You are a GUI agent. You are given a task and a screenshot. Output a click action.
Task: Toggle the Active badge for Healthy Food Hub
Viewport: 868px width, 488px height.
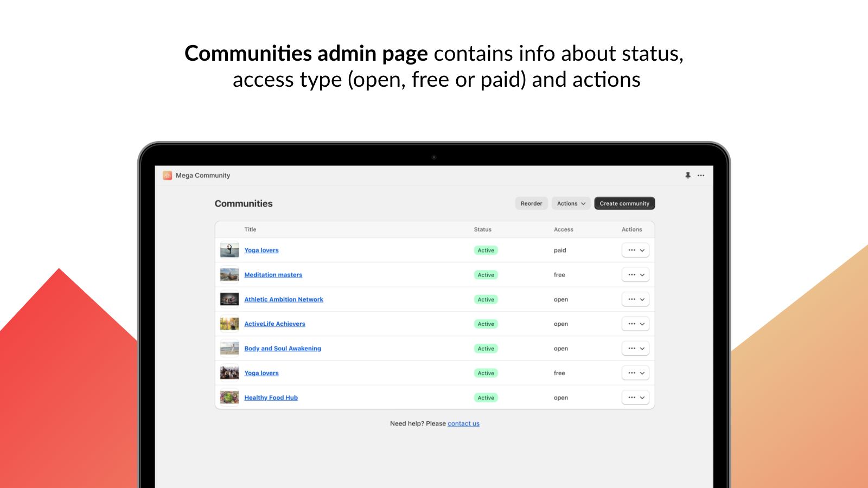(486, 397)
